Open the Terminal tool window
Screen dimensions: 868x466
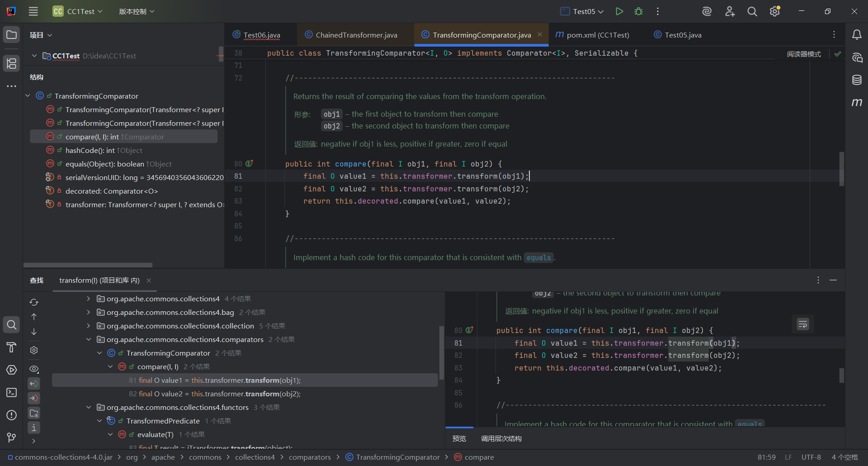click(12, 392)
